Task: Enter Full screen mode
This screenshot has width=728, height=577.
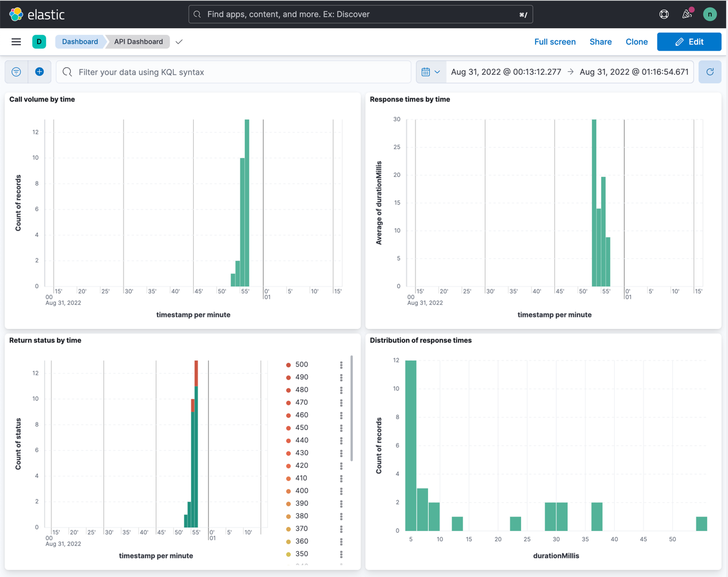Action: pyautogui.click(x=555, y=42)
